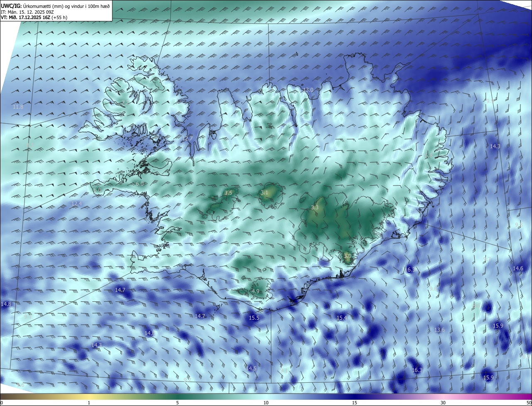Click the '1' tick label on the color scale
The height and width of the screenshot is (406, 532).
coord(89,403)
